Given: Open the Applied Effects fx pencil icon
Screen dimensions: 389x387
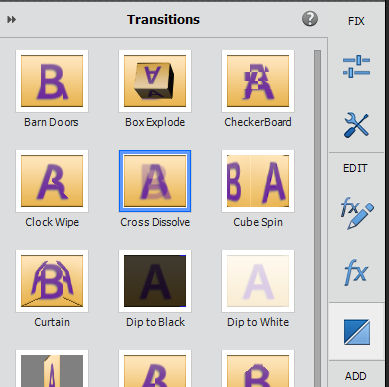Looking at the screenshot, I should (x=357, y=214).
